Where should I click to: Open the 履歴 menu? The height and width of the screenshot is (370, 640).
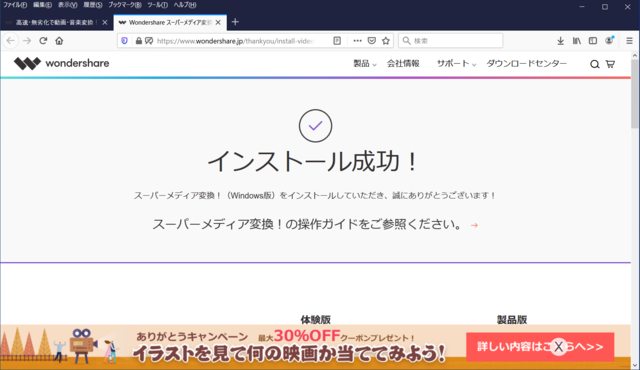(x=93, y=5)
